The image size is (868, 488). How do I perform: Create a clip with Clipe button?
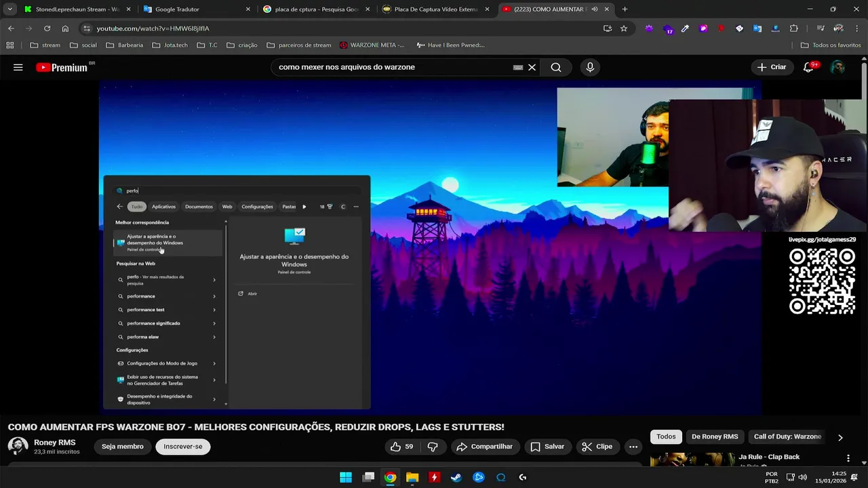[x=597, y=447]
